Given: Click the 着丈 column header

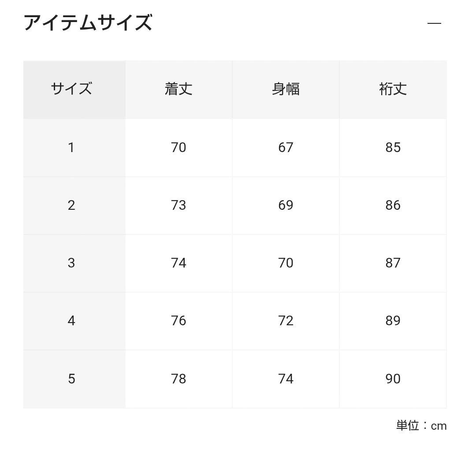Looking at the screenshot, I should 178,89.
